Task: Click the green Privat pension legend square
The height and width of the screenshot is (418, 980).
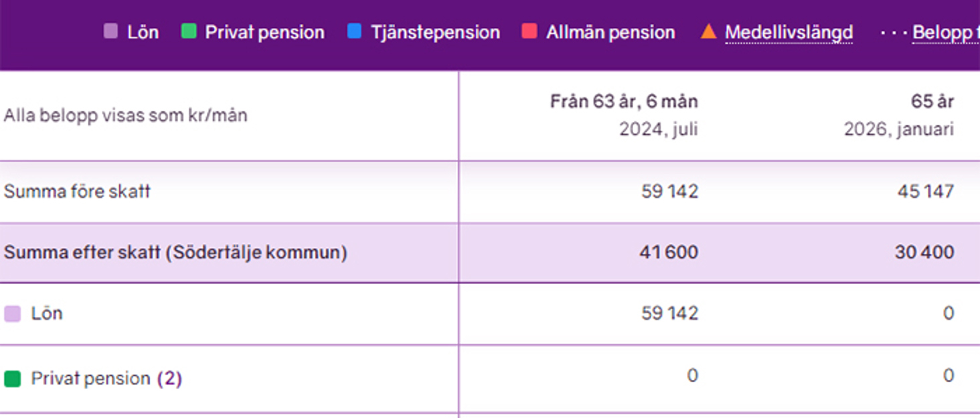Action: tap(189, 31)
